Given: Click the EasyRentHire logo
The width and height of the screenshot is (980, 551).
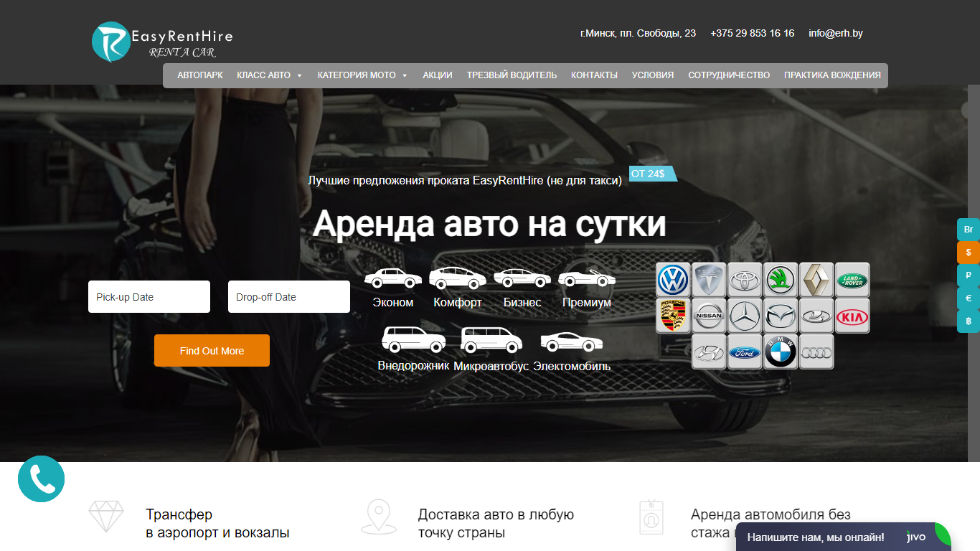Looking at the screenshot, I should coord(163,42).
